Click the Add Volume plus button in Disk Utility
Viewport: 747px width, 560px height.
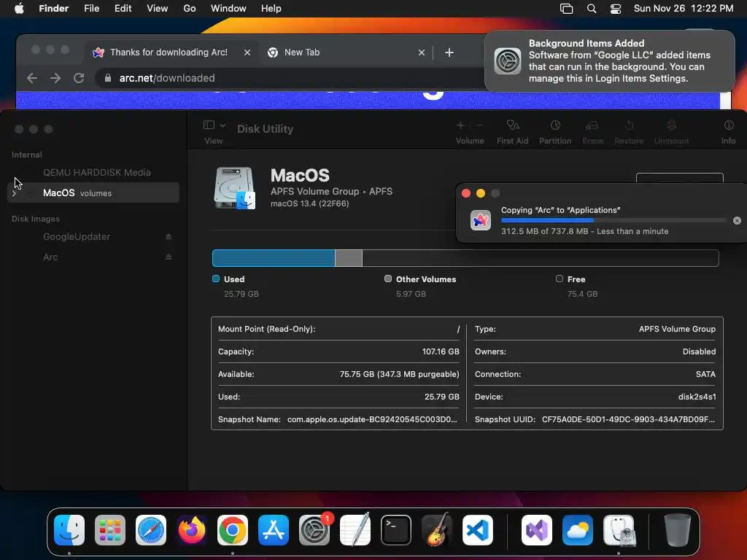460,125
